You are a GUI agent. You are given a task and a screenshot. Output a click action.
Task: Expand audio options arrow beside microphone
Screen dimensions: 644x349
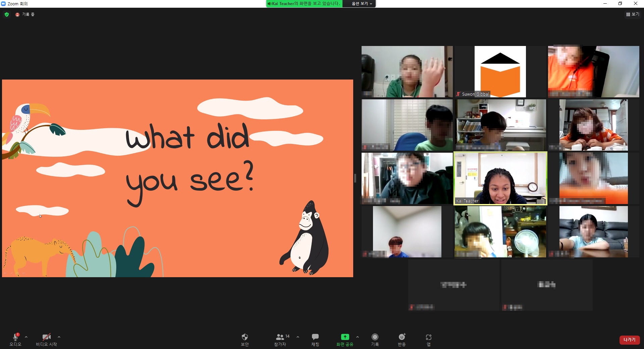coord(26,337)
